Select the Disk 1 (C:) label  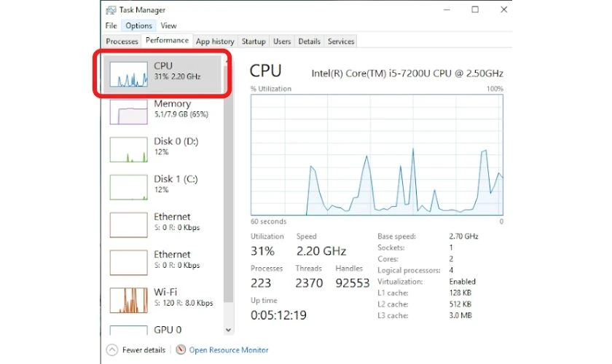(176, 179)
